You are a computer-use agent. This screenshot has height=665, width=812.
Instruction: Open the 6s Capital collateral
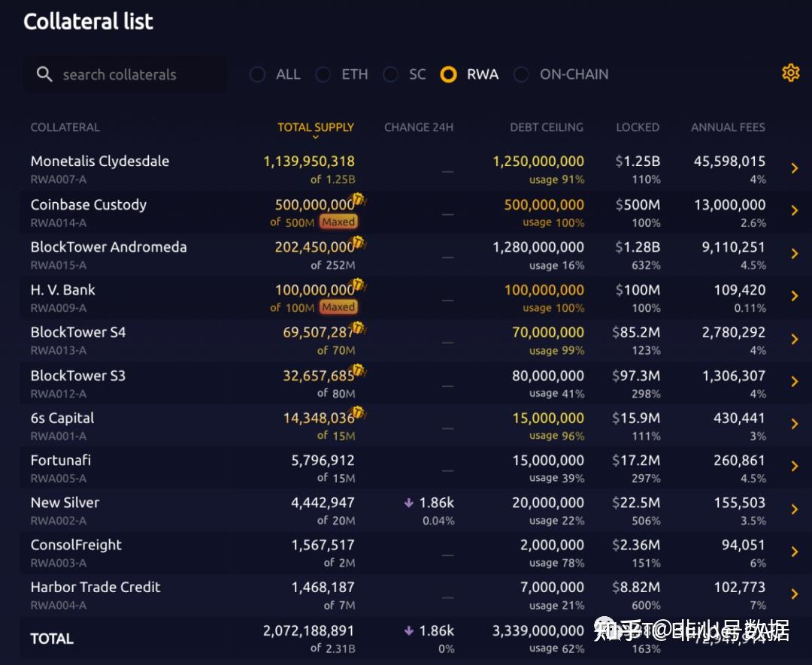point(62,418)
